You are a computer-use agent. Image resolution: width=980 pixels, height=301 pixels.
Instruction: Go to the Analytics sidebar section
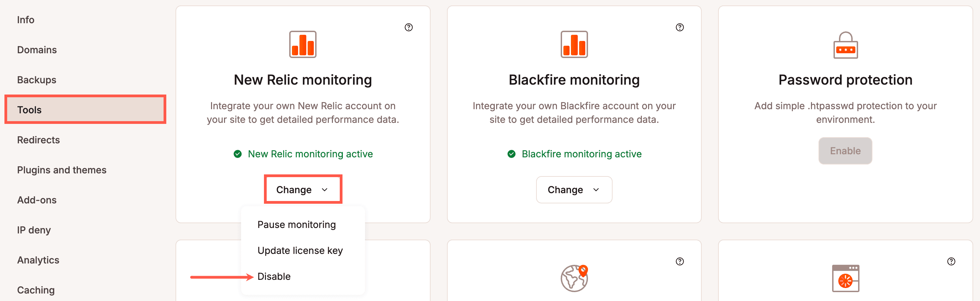pos(38,260)
